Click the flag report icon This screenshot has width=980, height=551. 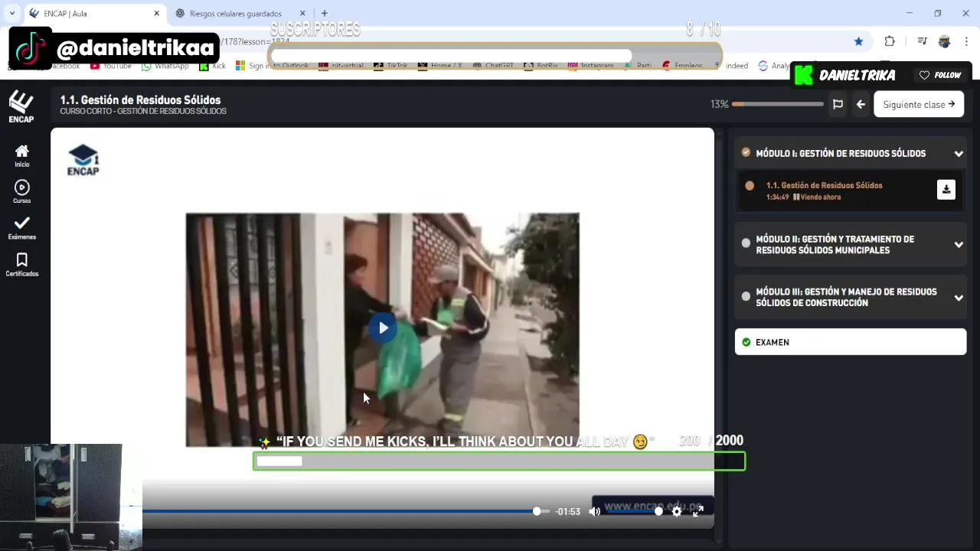coord(838,104)
